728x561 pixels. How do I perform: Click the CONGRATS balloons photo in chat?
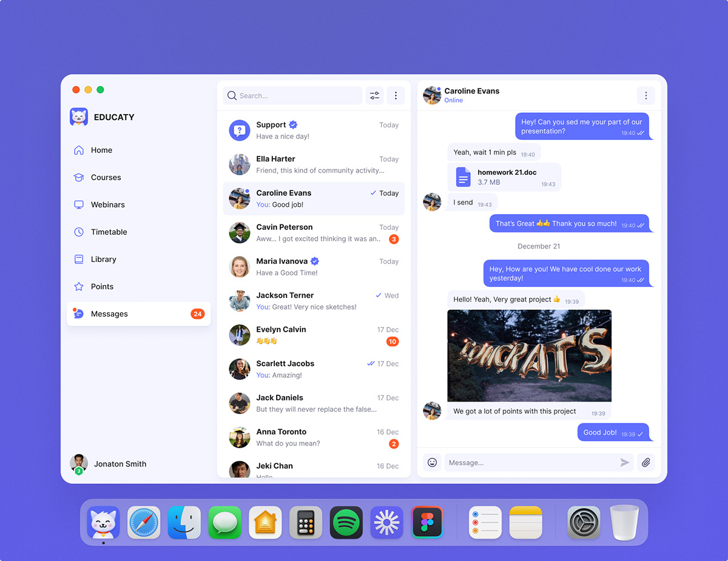[529, 355]
